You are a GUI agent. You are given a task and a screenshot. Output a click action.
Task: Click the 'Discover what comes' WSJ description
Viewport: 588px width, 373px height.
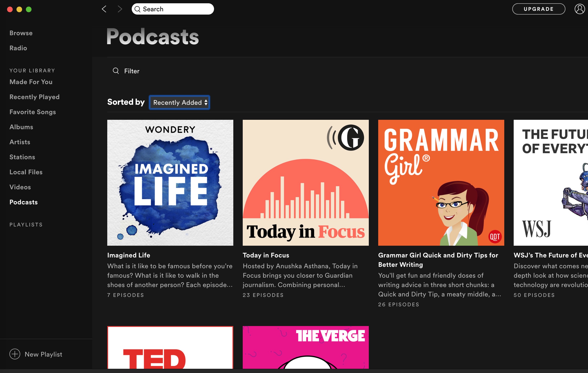[x=551, y=276]
